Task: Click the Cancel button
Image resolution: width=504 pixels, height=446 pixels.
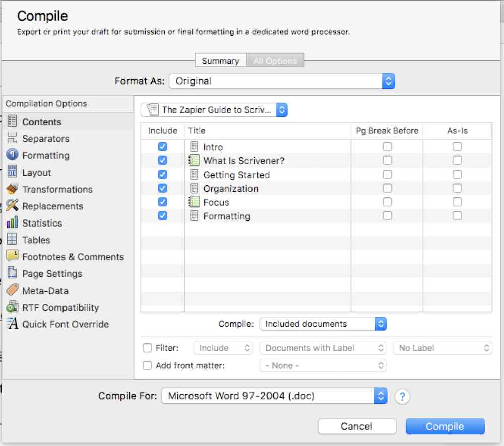Action: tap(357, 426)
